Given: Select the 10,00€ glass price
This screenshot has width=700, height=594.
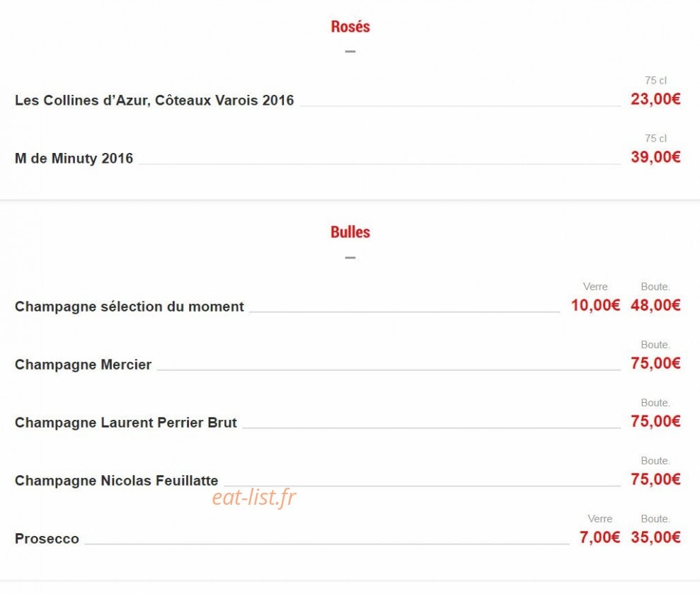Looking at the screenshot, I should tap(595, 305).
